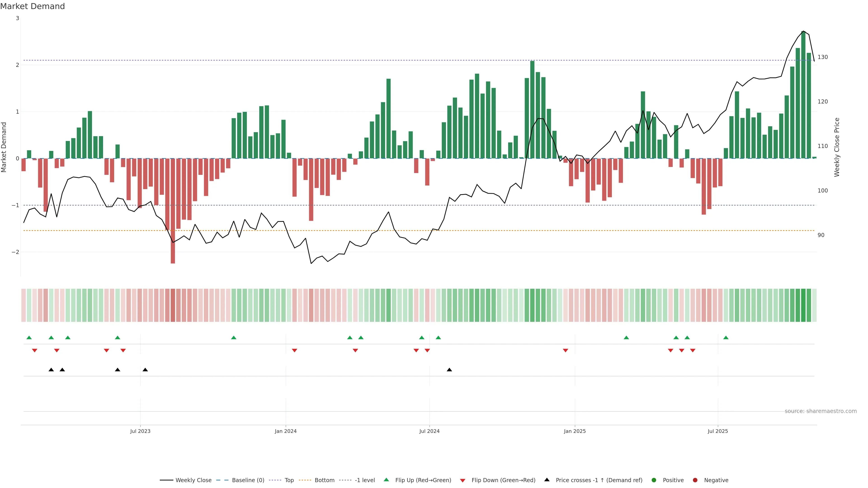This screenshot has width=868, height=488.
Task: Click the Negative red circle legend icon
Action: (695, 480)
